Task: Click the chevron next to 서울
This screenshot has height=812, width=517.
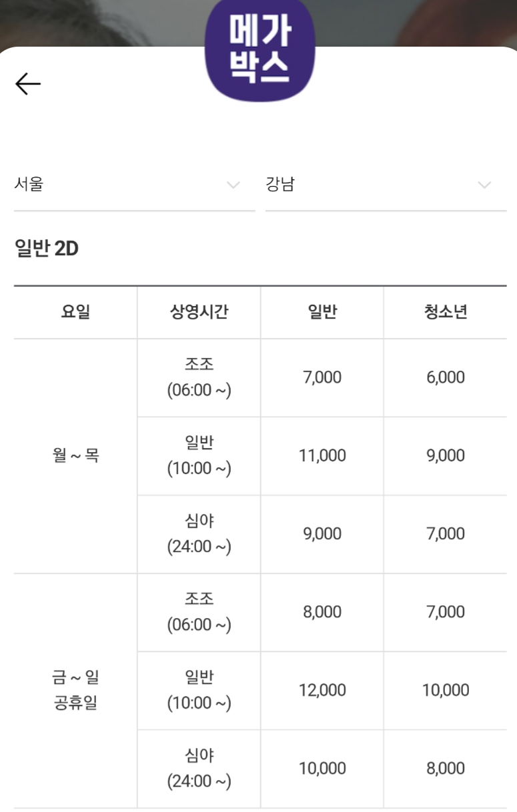Action: (x=233, y=185)
